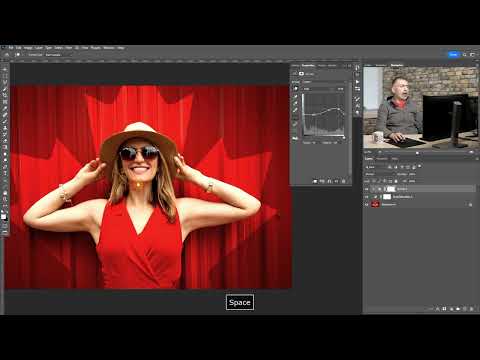Screen dimensions: 480x360
Task: Open the Layers panel flyout menu
Action: 477,159
